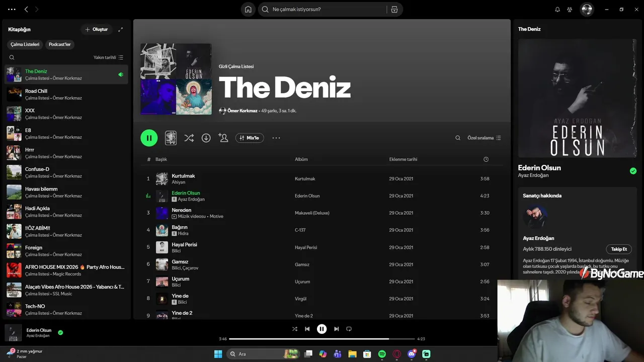The height and width of the screenshot is (362, 644).
Task: Skip to previous track
Action: coord(307,329)
